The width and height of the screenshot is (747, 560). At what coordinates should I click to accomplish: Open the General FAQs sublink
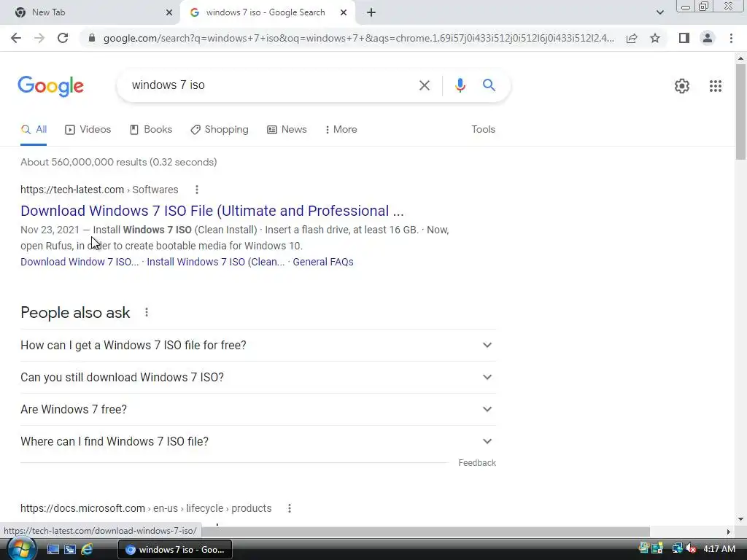323,262
